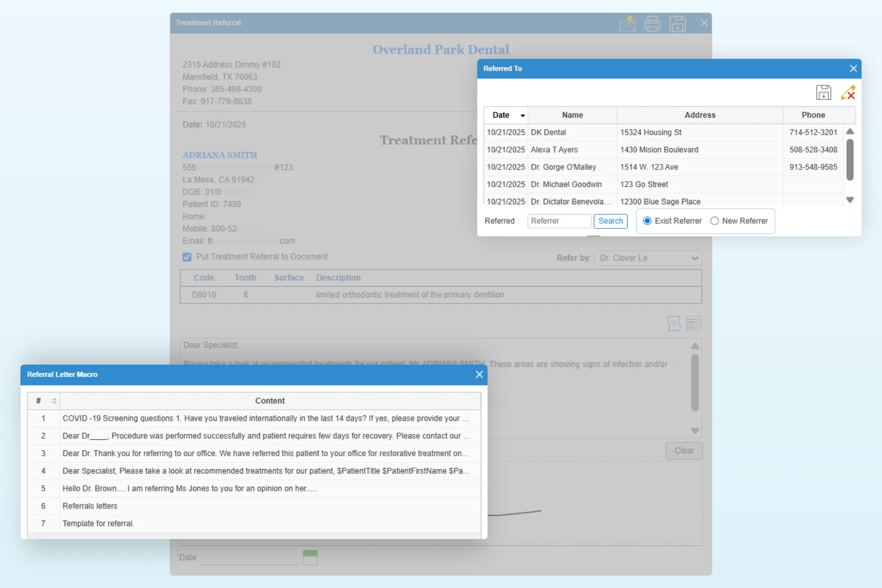
Task: Click the save disk icon in Treatment Referral header
Action: tap(677, 24)
